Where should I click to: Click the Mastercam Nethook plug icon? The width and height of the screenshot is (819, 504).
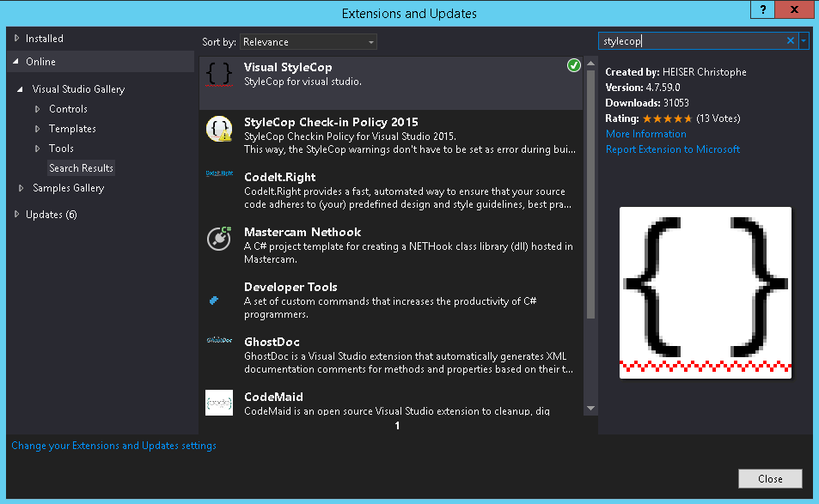219,239
